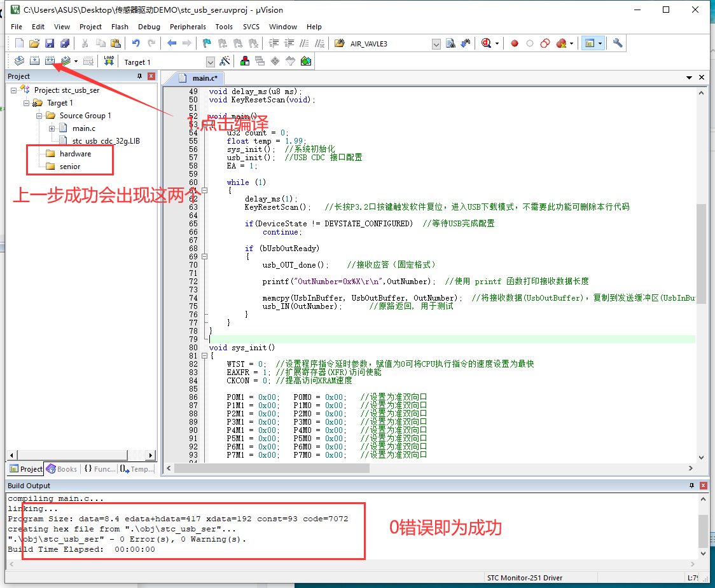Screen dimensions: 715x588
Task: Switch to Books tab
Action: 62,469
